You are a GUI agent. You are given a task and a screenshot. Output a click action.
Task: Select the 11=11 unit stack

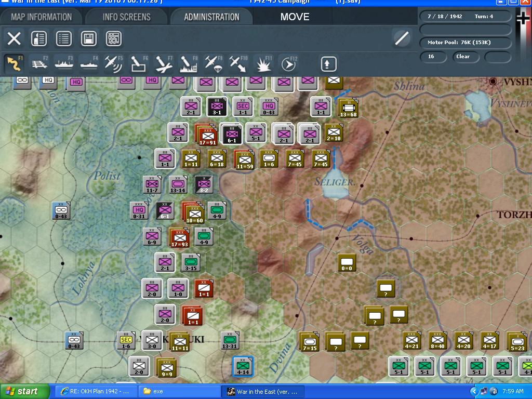click(x=179, y=341)
